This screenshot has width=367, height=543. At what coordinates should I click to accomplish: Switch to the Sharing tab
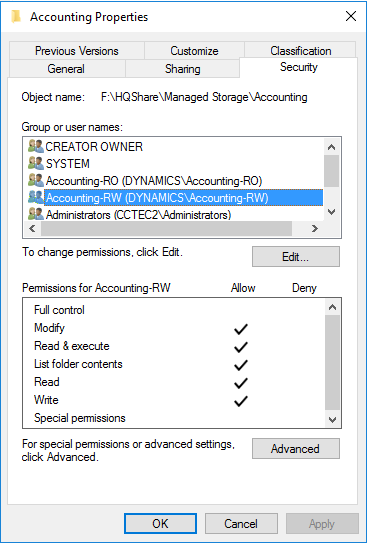coord(182,69)
